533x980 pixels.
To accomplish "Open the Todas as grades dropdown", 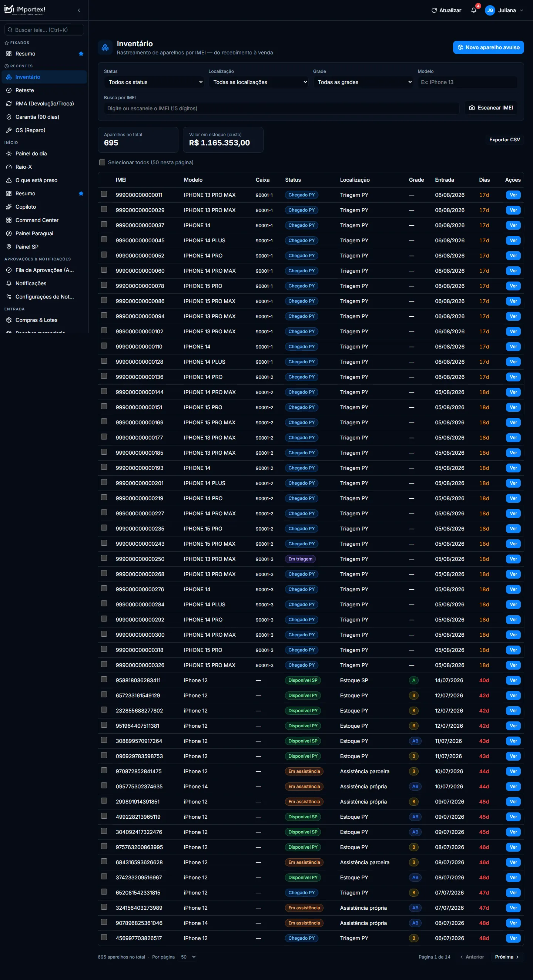I will (x=363, y=82).
